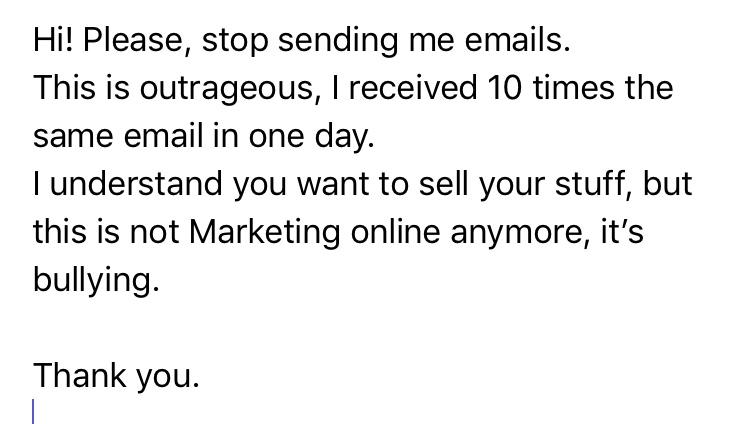Click the blank line above "Thank you."
749x424 pixels.
pos(200,328)
